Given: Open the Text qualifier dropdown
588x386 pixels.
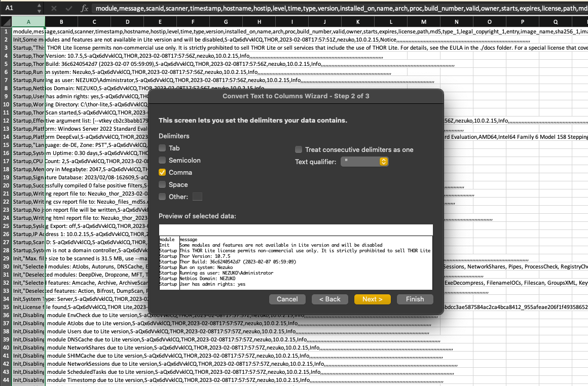Looking at the screenshot, I should [364, 161].
